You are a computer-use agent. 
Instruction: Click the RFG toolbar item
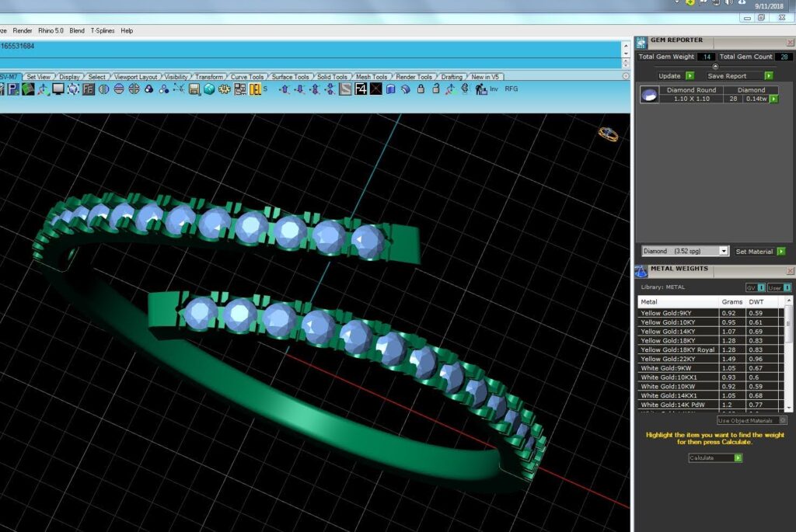(x=511, y=89)
